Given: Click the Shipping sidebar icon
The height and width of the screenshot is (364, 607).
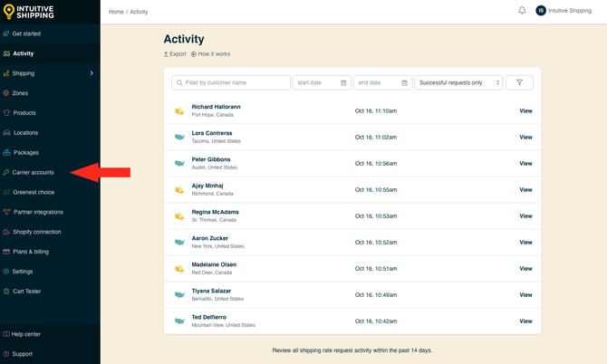Looking at the screenshot, I should point(6,73).
